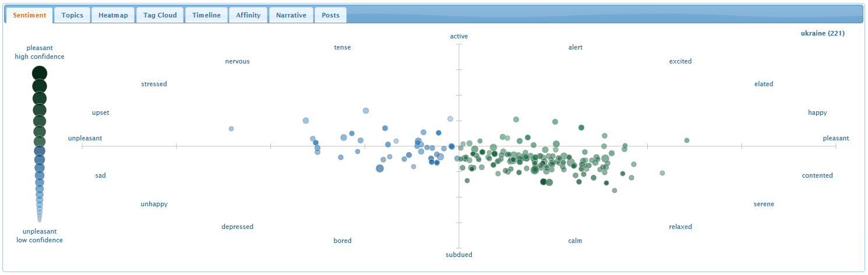Click the ukraine (221) query label

(x=823, y=33)
